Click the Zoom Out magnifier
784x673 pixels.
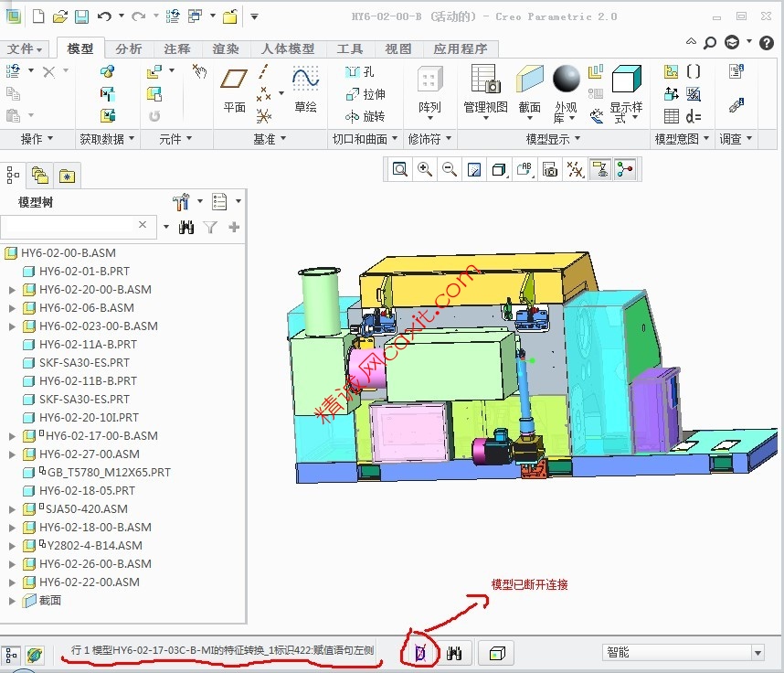pos(449,170)
